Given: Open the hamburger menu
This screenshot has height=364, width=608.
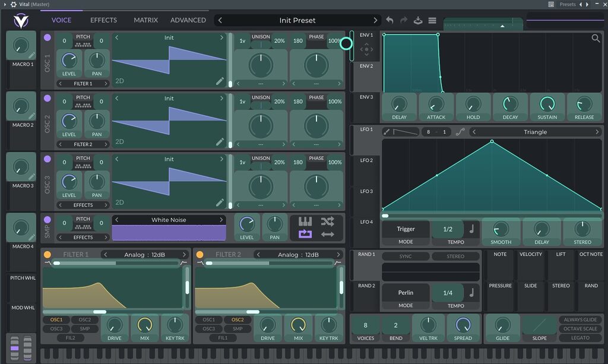Looking at the screenshot, I should (x=432, y=20).
